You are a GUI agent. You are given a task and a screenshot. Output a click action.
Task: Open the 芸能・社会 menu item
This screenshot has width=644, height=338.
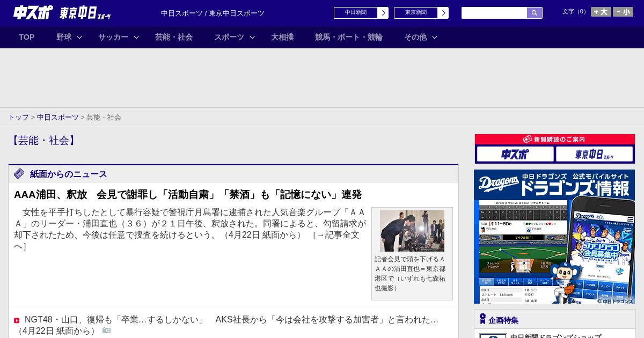click(174, 37)
